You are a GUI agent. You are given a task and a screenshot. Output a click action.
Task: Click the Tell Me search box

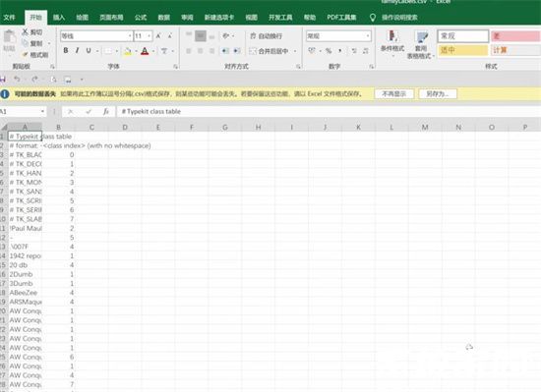tap(399, 18)
